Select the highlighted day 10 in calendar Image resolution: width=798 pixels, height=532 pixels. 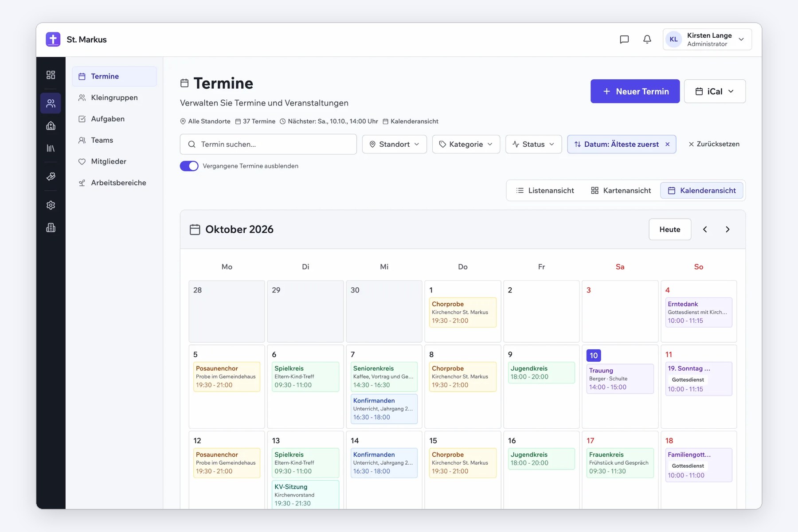click(x=594, y=356)
